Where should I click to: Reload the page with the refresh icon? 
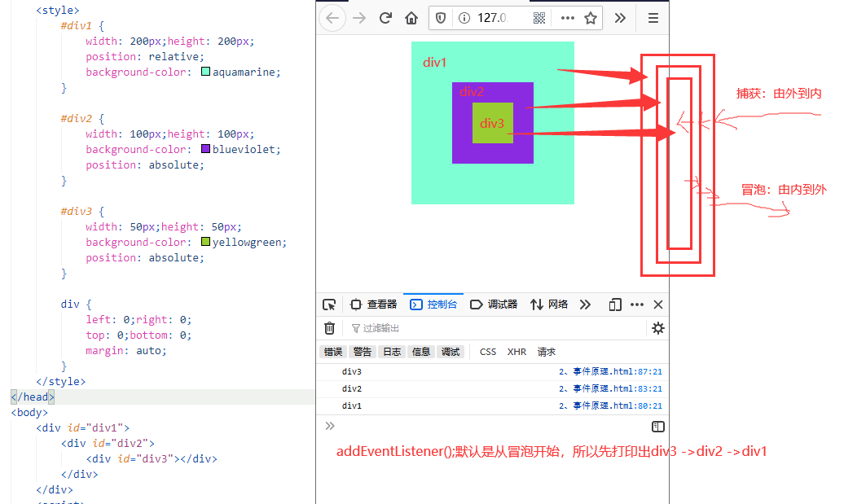[x=385, y=18]
